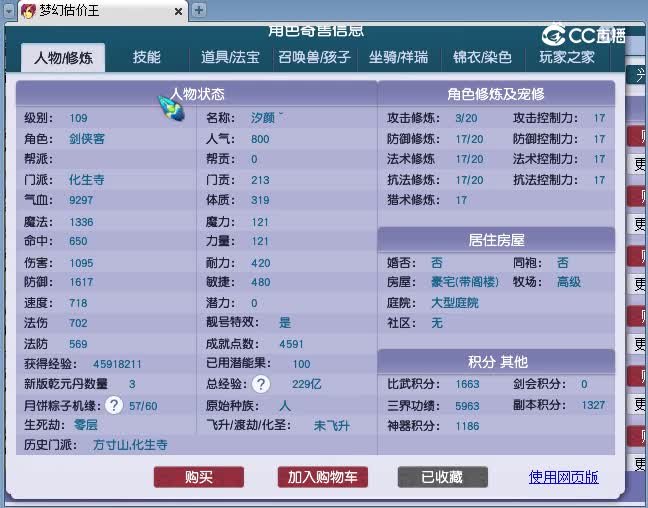Viewport: 648px width, 508px height.
Task: Open the 使用网页版 link
Action: pyautogui.click(x=564, y=477)
